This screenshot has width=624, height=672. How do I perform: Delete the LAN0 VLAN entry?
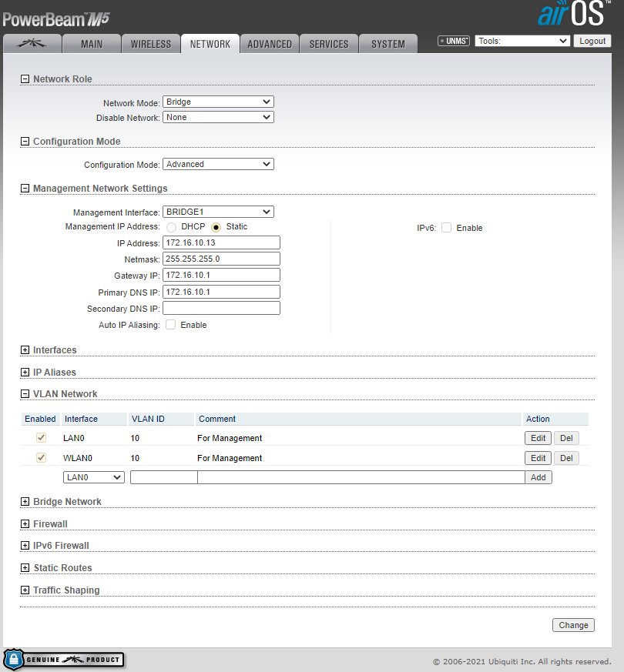tap(566, 438)
